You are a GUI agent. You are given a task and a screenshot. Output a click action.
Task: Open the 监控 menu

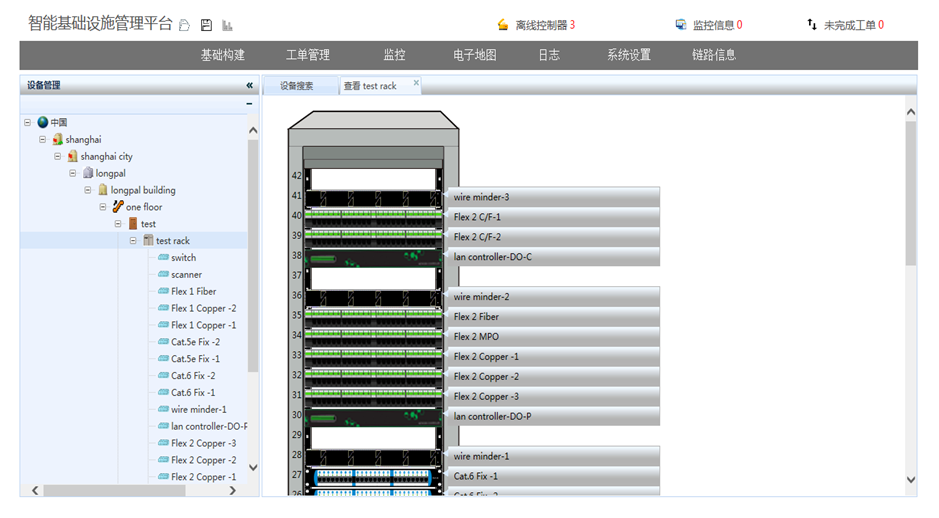click(394, 55)
